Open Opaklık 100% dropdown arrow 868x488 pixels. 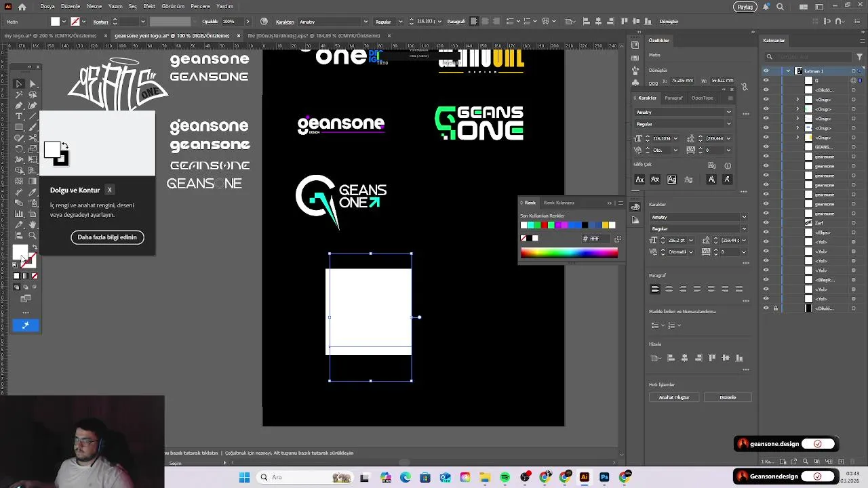248,22
